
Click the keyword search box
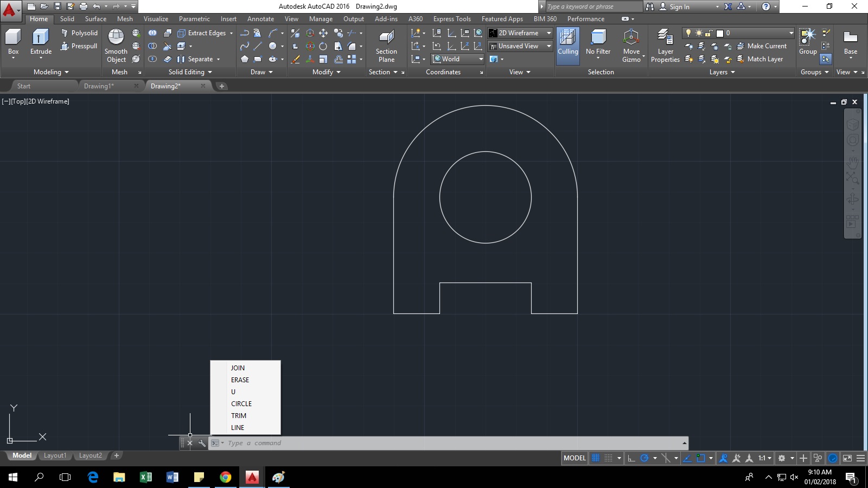pos(593,7)
